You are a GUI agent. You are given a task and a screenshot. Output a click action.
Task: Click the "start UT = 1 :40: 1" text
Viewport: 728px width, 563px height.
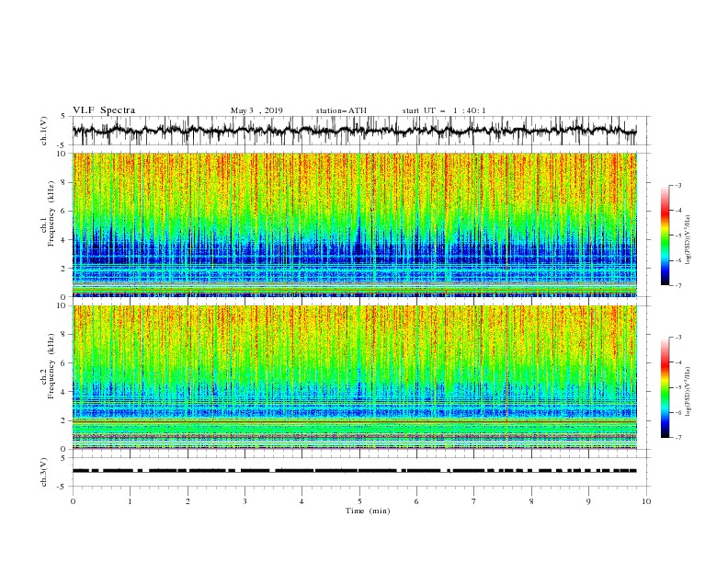pos(444,110)
